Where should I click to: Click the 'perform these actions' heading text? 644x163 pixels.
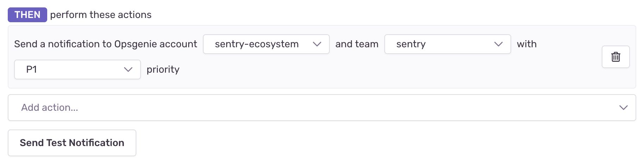tap(101, 15)
